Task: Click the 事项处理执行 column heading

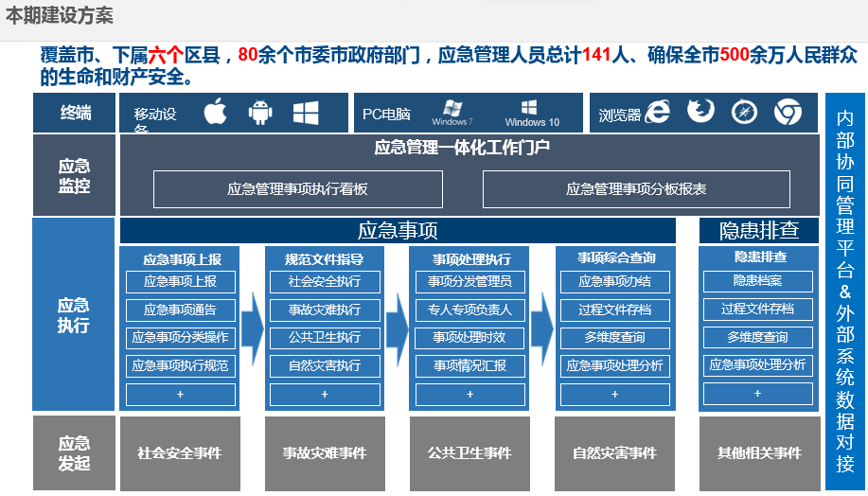Action: pyautogui.click(x=471, y=259)
